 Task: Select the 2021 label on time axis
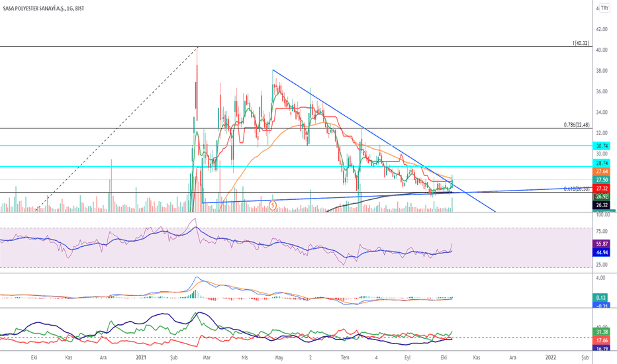click(141, 357)
